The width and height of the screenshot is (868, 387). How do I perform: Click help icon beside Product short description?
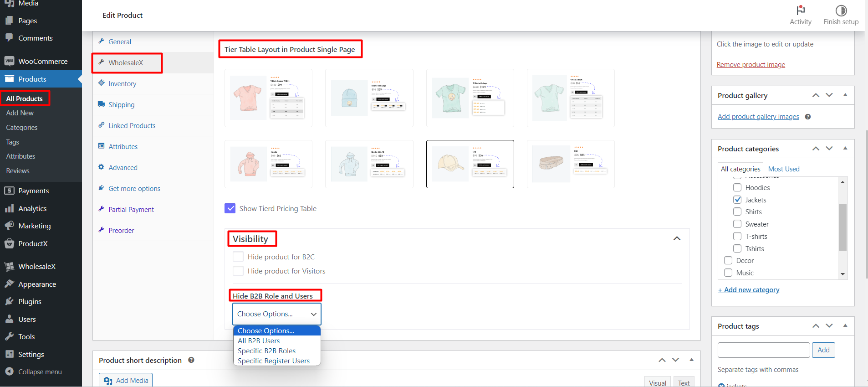coord(191,360)
